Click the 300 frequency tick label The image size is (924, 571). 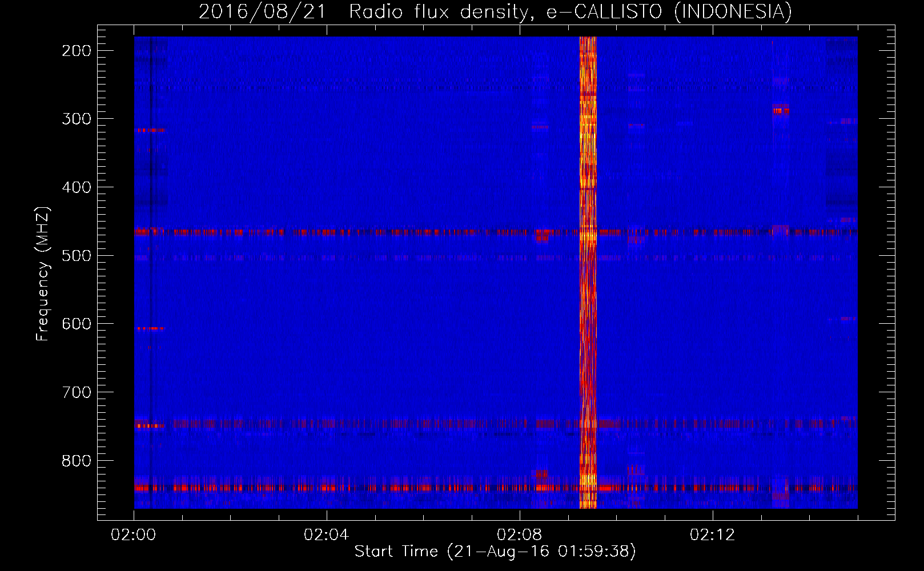click(77, 119)
